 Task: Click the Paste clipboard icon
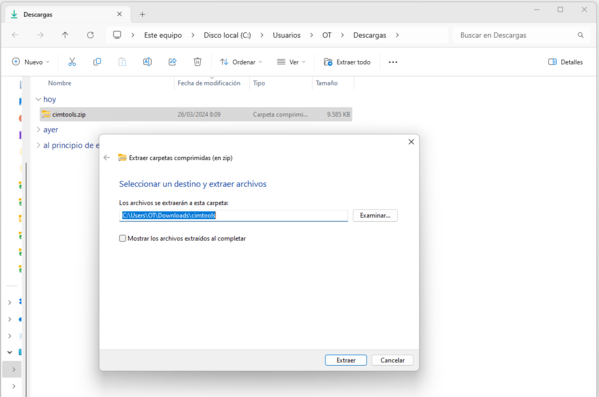point(122,62)
